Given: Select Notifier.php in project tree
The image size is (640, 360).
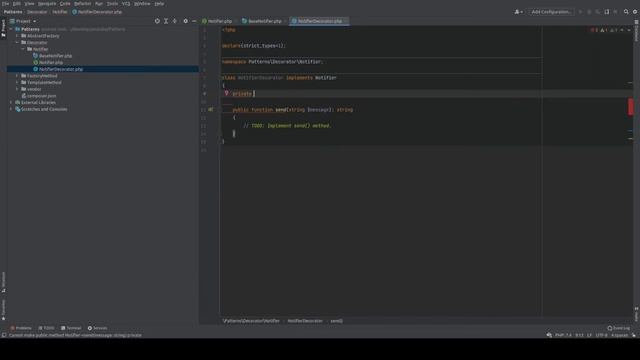Looking at the screenshot, I should pyautogui.click(x=51, y=62).
